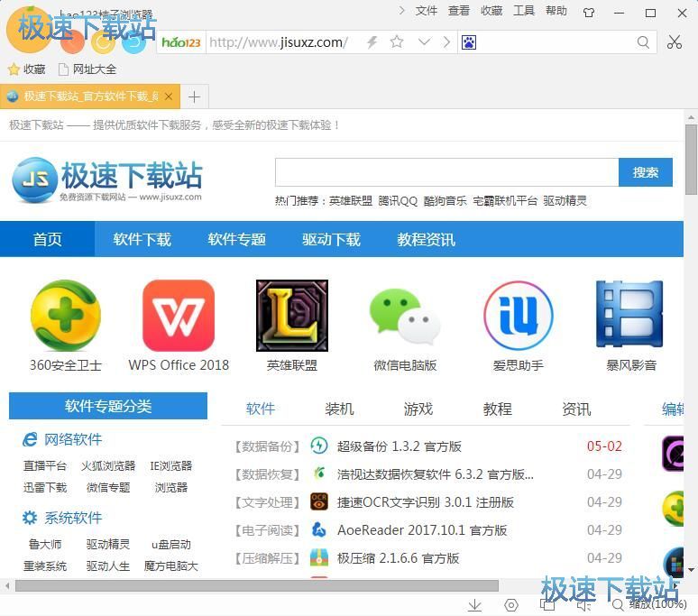
Task: Open the 文件 menu
Action: [x=426, y=11]
